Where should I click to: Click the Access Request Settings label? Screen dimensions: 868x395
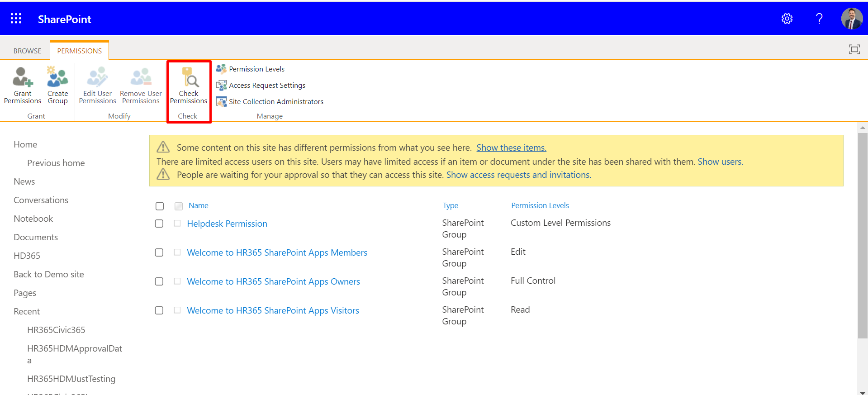click(x=267, y=85)
